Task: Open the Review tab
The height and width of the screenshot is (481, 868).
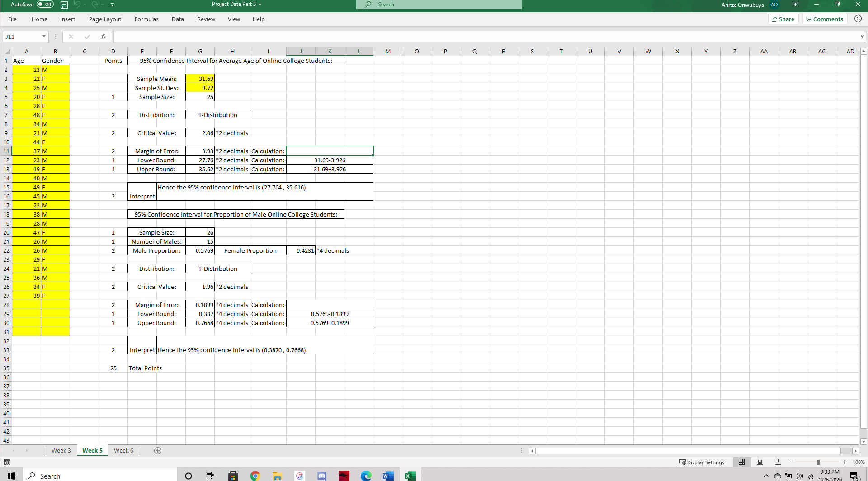Action: click(206, 19)
